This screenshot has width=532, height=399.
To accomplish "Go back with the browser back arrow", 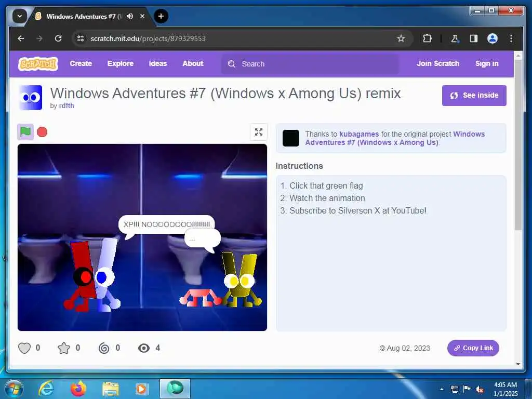I will (21, 38).
